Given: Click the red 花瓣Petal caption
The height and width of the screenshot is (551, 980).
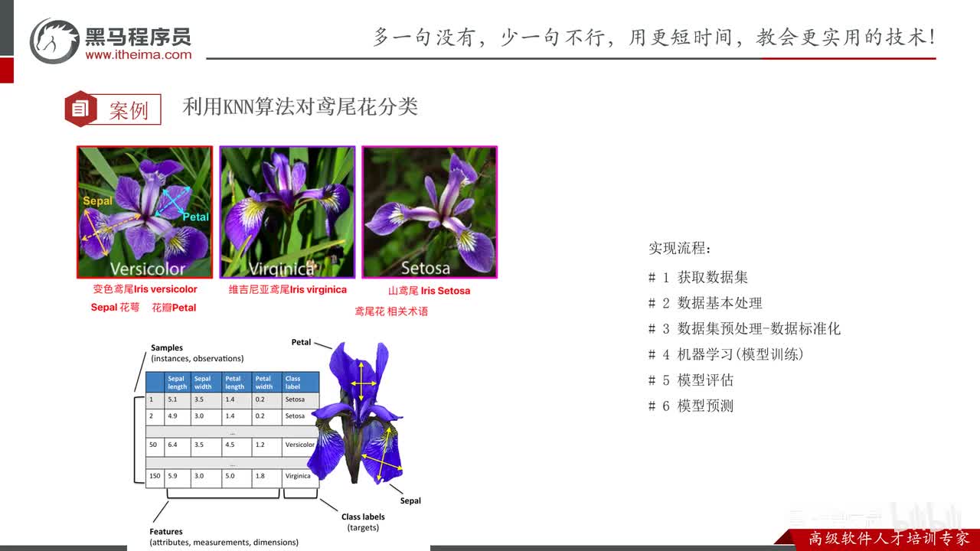Looking at the screenshot, I should 174,308.
